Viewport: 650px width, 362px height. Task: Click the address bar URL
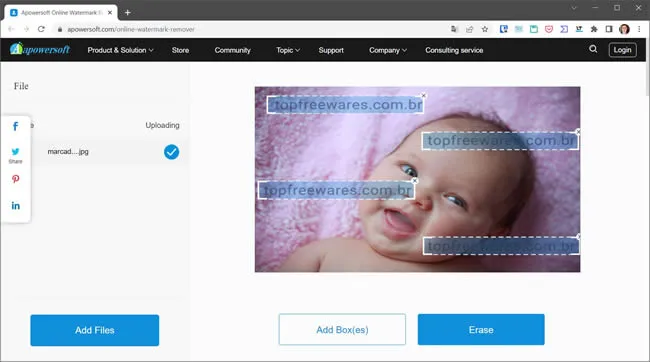pyautogui.click(x=131, y=29)
